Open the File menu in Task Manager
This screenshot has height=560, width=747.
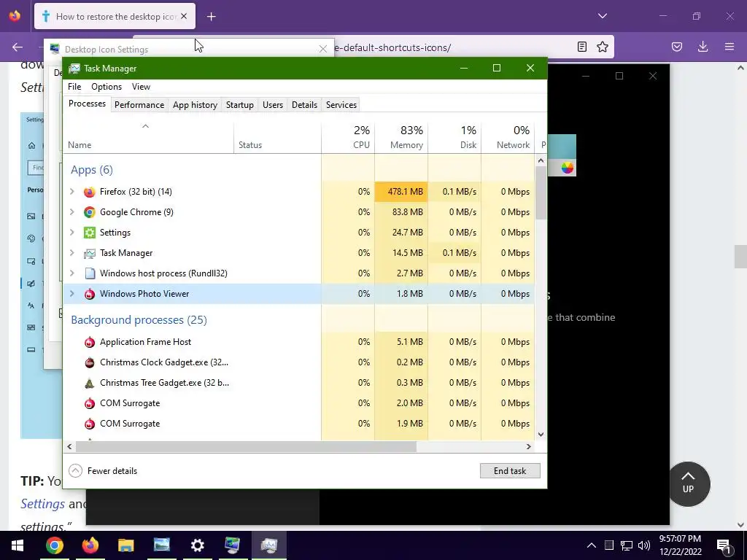coord(74,87)
